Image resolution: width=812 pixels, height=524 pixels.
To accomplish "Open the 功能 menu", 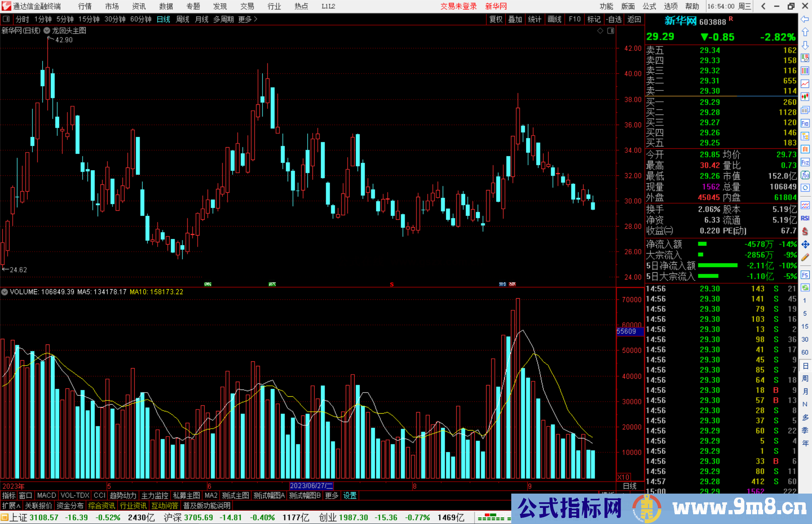I will (606, 6).
